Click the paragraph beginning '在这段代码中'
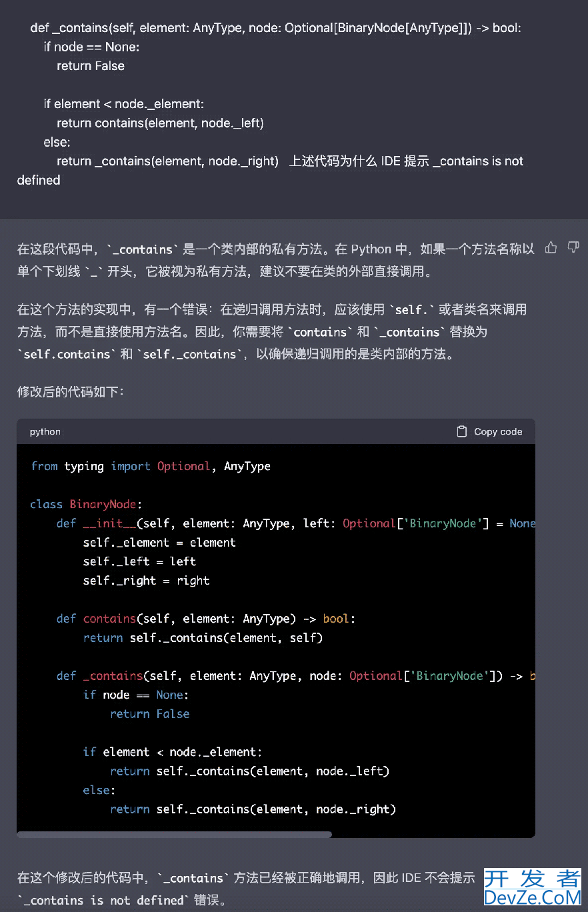The width and height of the screenshot is (588, 912). coord(276,260)
